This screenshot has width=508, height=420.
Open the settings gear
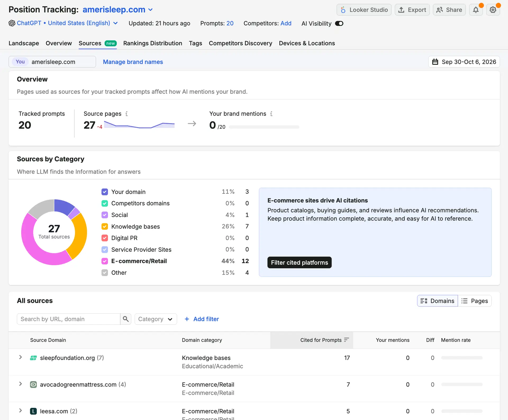(x=493, y=10)
